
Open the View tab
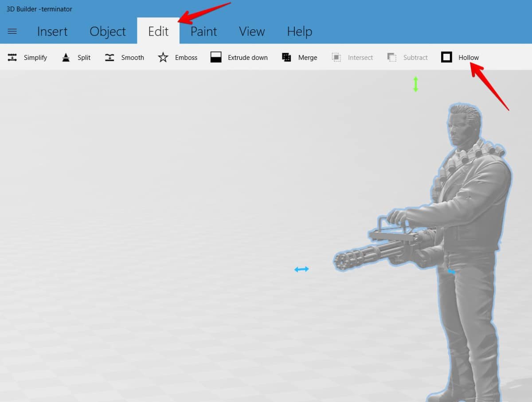pyautogui.click(x=252, y=32)
